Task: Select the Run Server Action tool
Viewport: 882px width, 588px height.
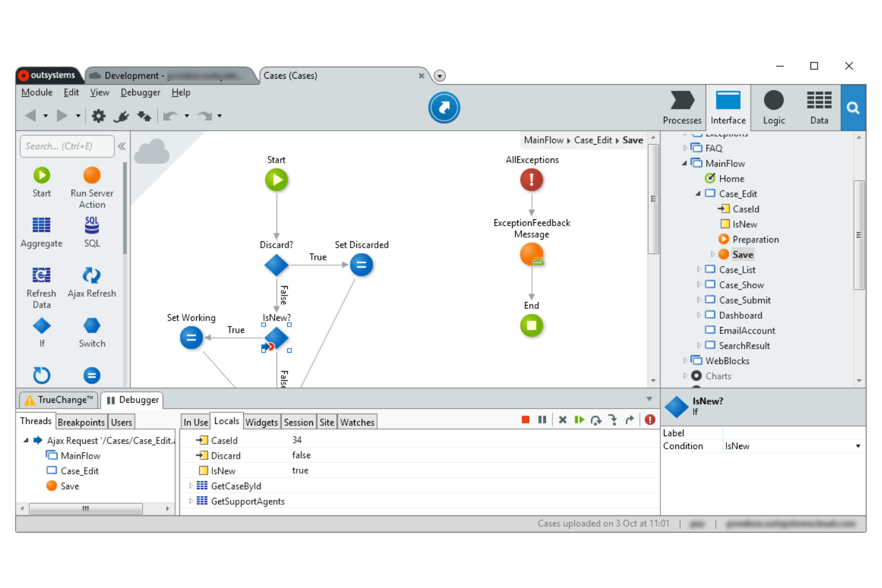Action: coord(92,175)
